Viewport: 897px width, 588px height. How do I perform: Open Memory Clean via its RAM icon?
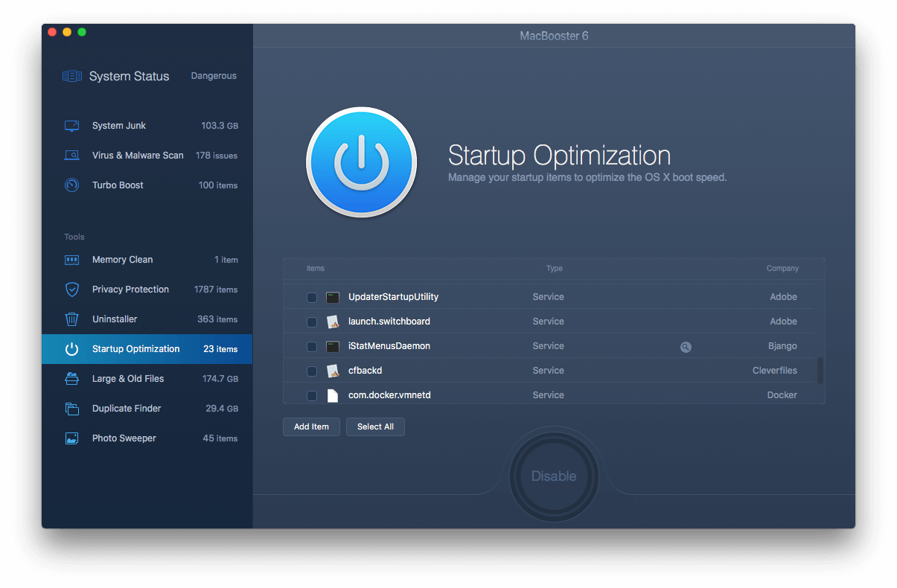[71, 259]
